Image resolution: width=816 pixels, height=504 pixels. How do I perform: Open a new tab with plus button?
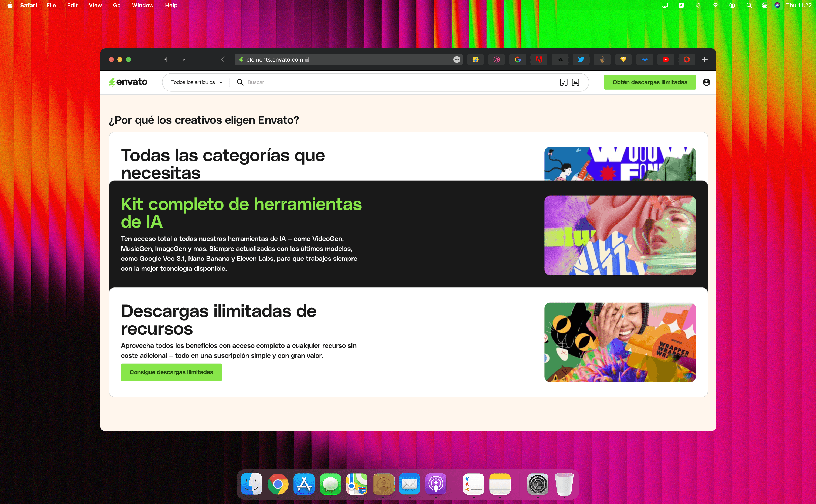click(704, 60)
